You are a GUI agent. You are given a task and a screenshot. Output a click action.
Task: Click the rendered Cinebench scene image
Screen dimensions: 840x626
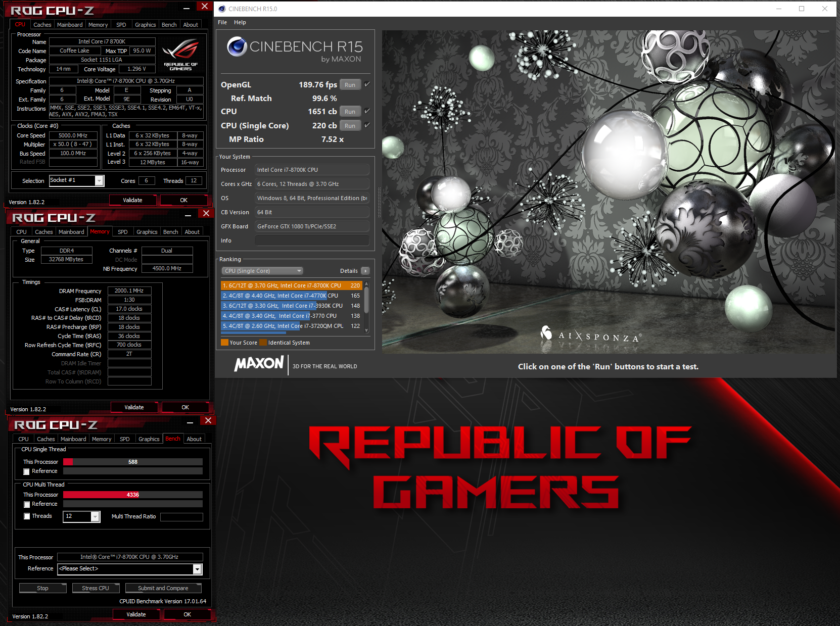609,192
